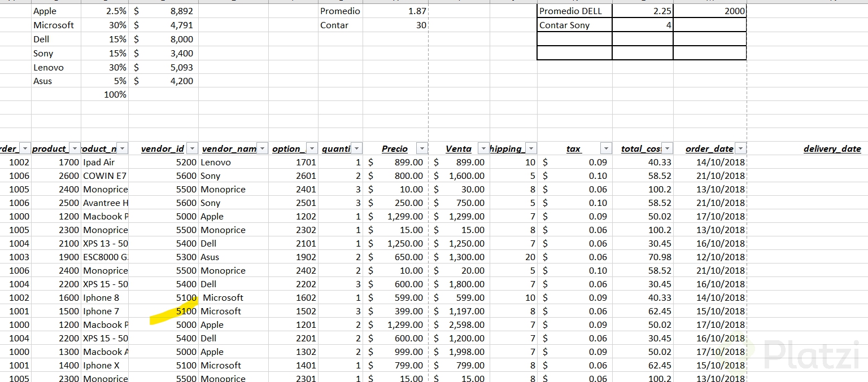The height and width of the screenshot is (382, 868).
Task: Select the Iphone X product cell
Action: click(104, 365)
